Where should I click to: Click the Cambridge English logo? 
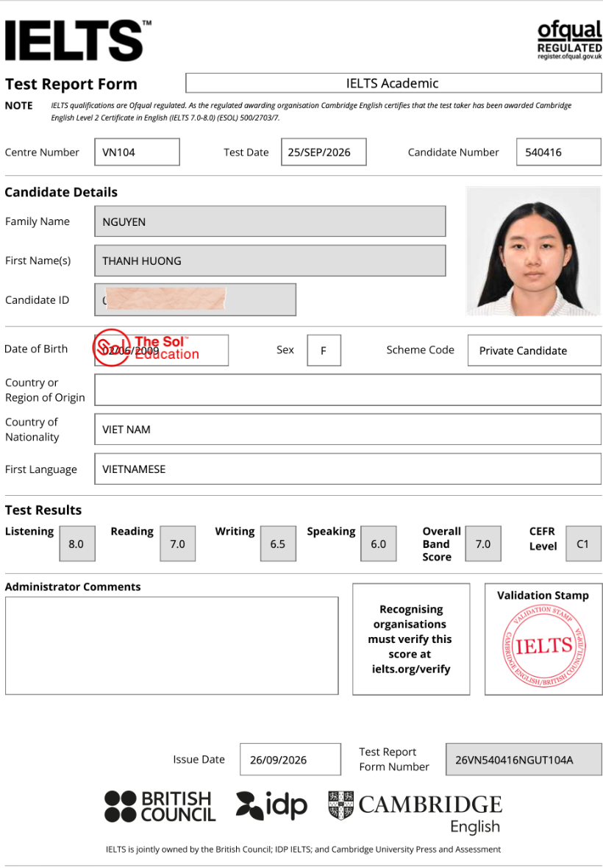[415, 812]
